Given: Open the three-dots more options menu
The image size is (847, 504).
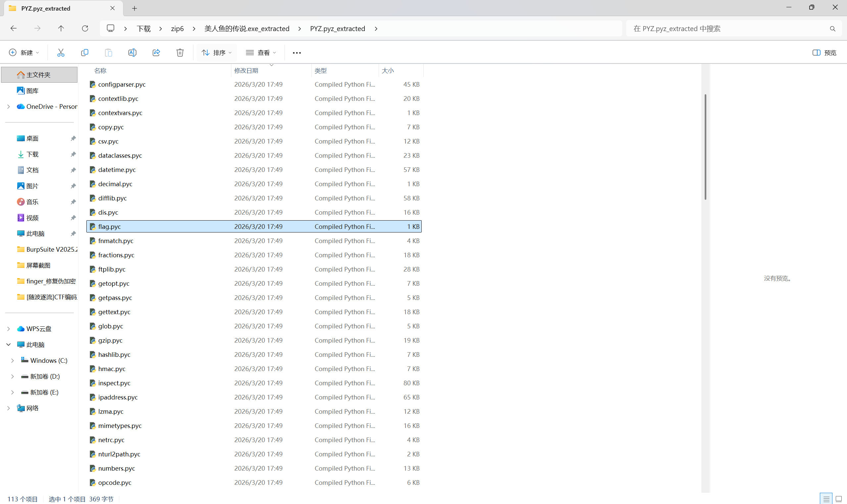Looking at the screenshot, I should coord(297,53).
